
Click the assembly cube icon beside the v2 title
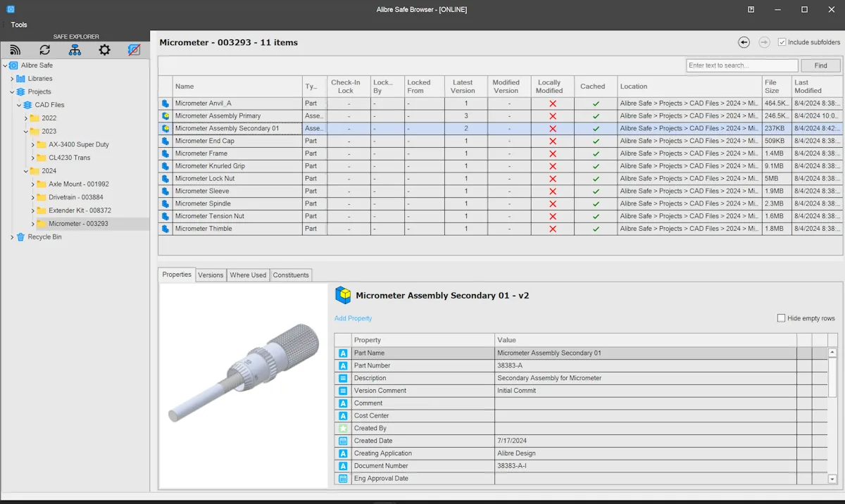coord(343,296)
